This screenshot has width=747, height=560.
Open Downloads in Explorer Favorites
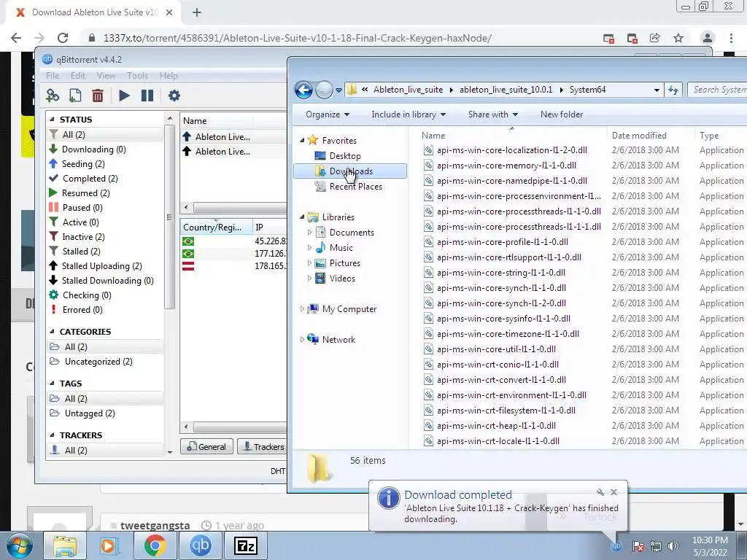351,171
